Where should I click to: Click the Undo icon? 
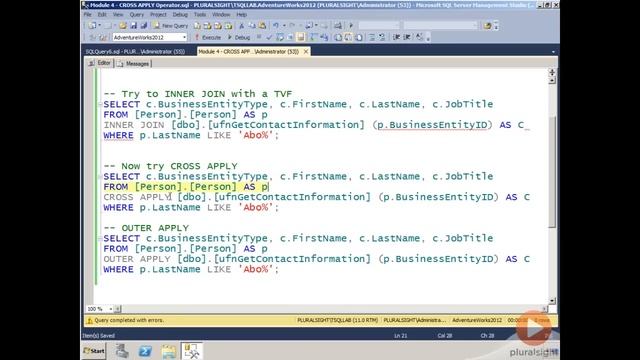click(276, 26)
